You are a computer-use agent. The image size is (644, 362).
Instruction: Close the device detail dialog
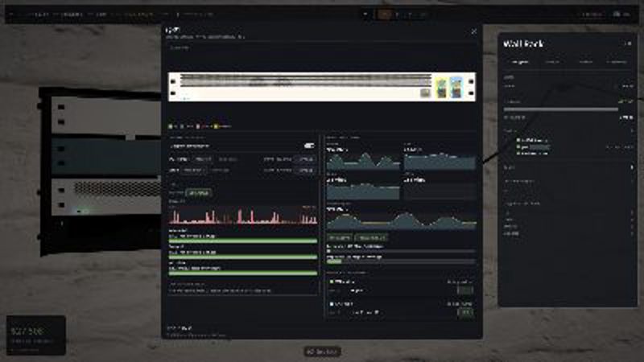tap(473, 31)
